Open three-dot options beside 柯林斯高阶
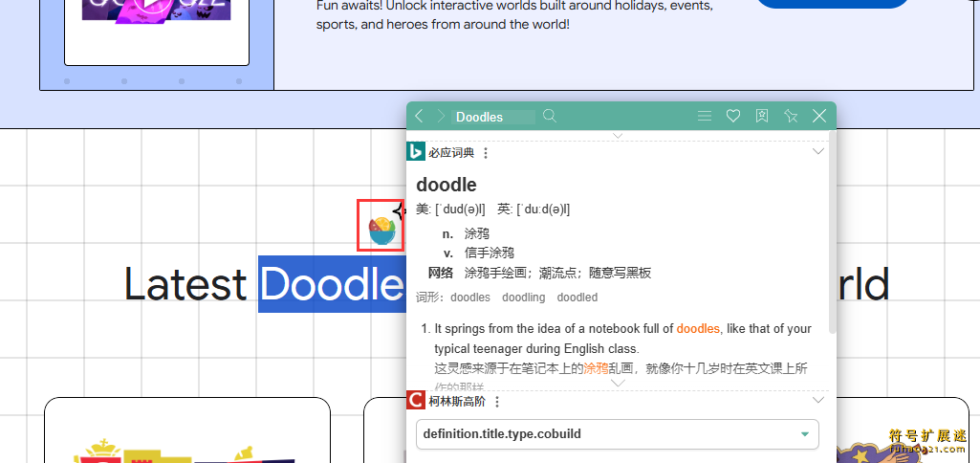Image resolution: width=980 pixels, height=463 pixels. coord(497,402)
